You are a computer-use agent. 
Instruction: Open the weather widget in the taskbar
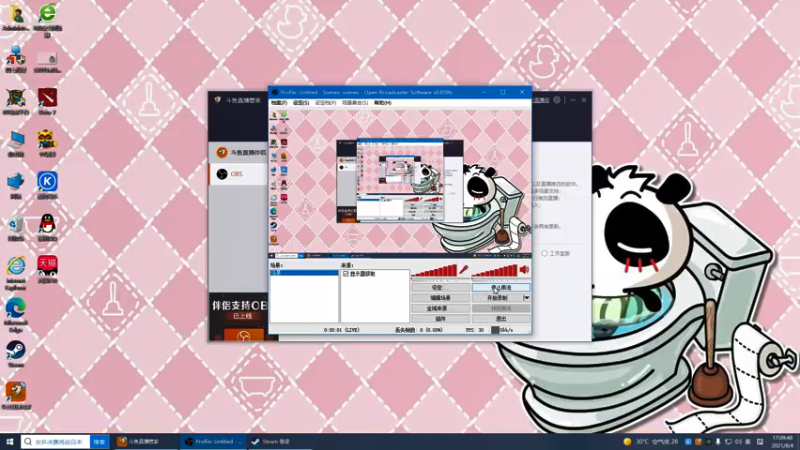click(652, 442)
